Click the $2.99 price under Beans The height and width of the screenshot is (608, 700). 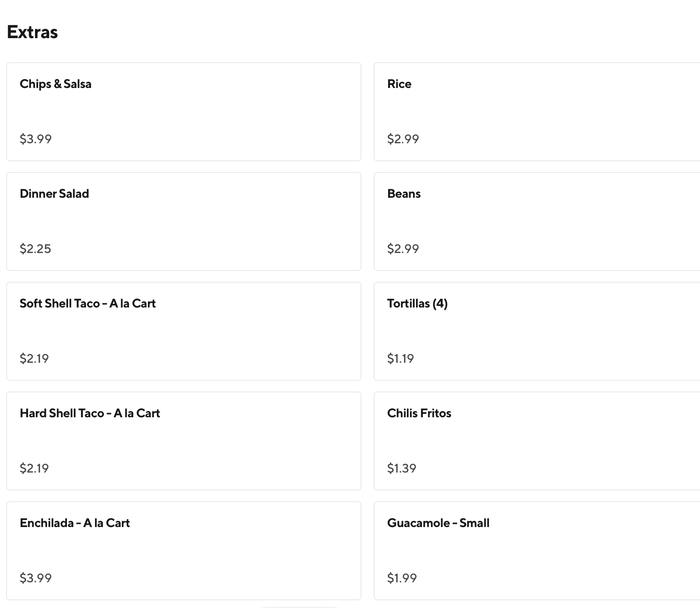click(x=403, y=249)
